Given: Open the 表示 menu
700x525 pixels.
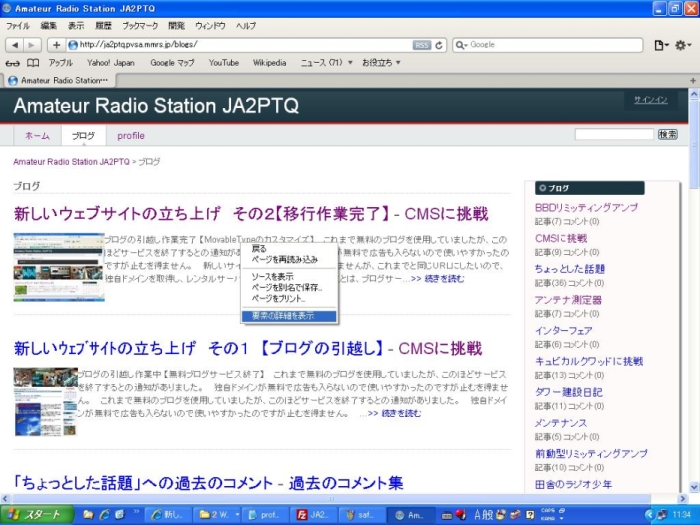Looking at the screenshot, I should coord(76,26).
